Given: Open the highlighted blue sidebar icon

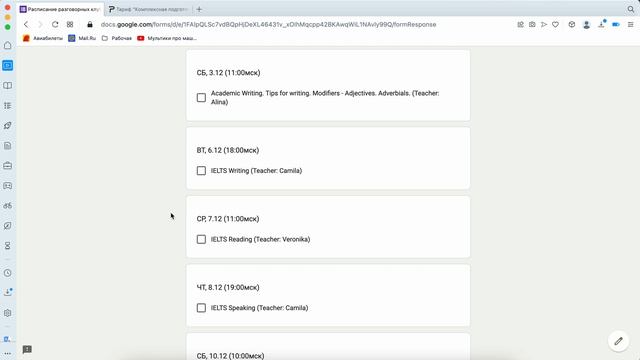Looking at the screenshot, I should 8,65.
